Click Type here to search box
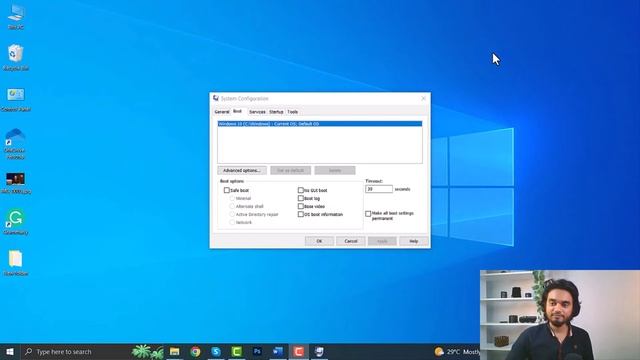The height and width of the screenshot is (360, 640). pyautogui.click(x=75, y=351)
